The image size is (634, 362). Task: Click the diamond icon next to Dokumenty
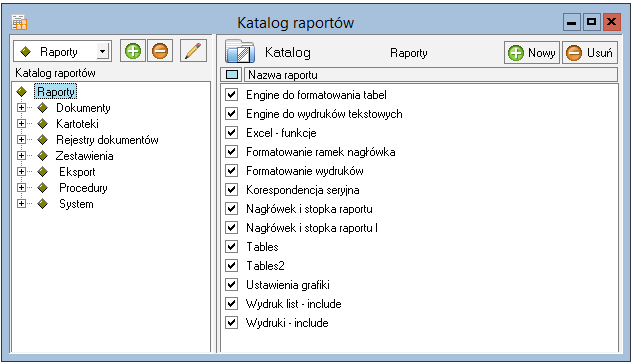pyautogui.click(x=42, y=108)
